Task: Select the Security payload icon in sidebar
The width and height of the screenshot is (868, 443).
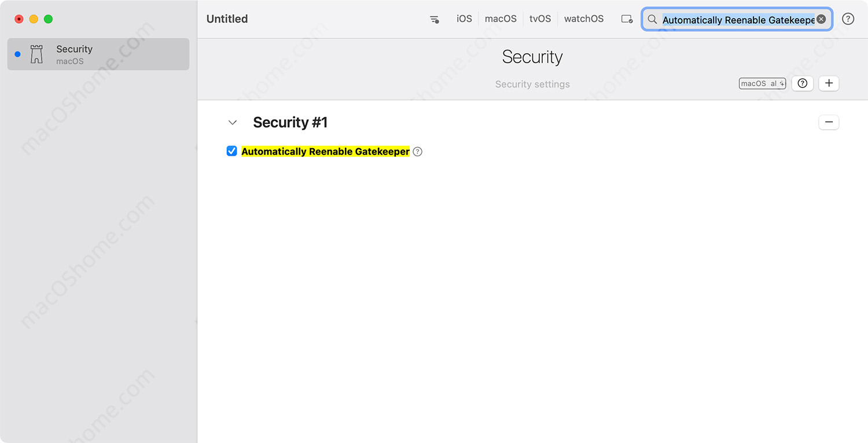Action: click(x=37, y=54)
